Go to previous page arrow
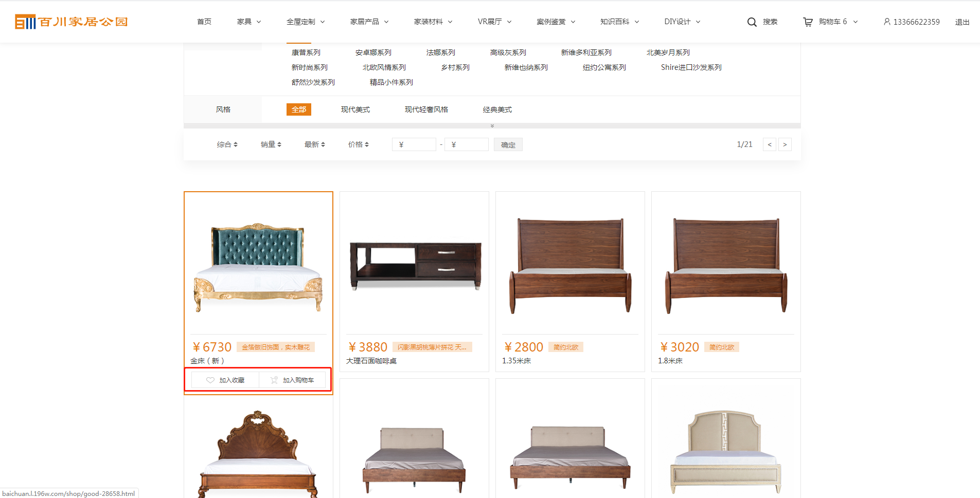Viewport: 980px width, 498px height. coord(770,145)
